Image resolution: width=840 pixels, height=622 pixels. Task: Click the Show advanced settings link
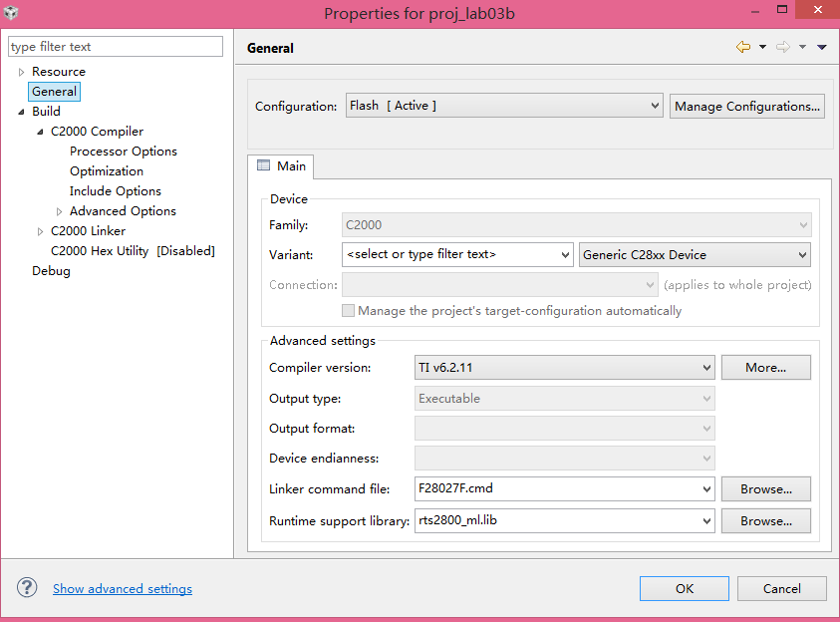pyautogui.click(x=123, y=589)
